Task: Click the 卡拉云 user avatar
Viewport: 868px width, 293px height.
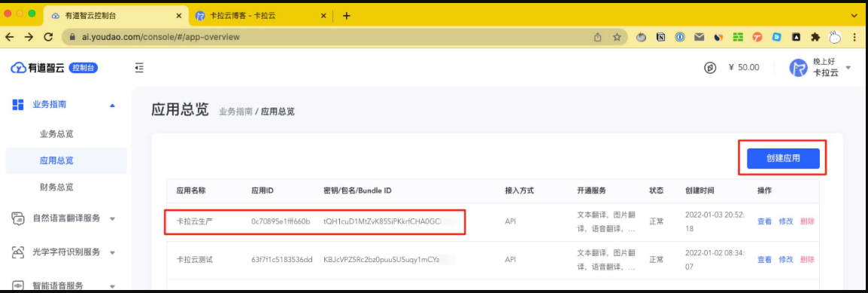Action: pyautogui.click(x=798, y=68)
